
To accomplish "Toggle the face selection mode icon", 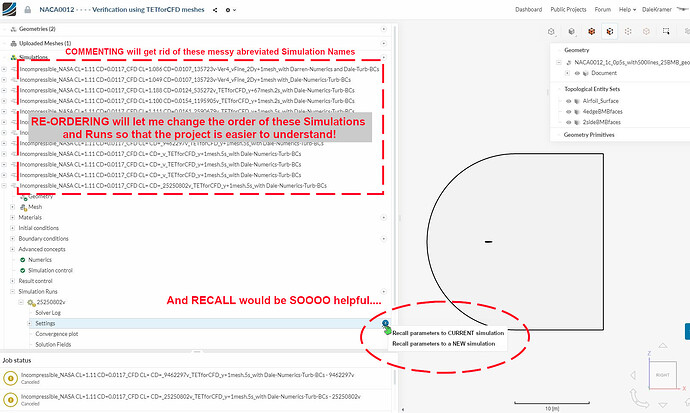I will point(610,31).
